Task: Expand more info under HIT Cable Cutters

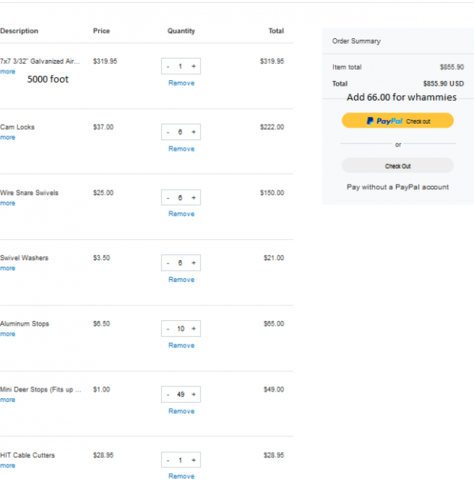Action: click(x=8, y=466)
